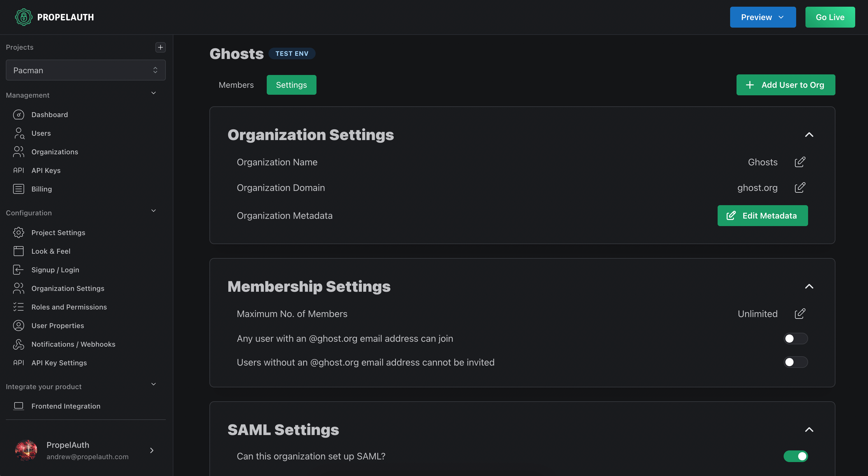The image size is (868, 476).
Task: Click the Organization Settings people icon in sidebar
Action: 19,289
